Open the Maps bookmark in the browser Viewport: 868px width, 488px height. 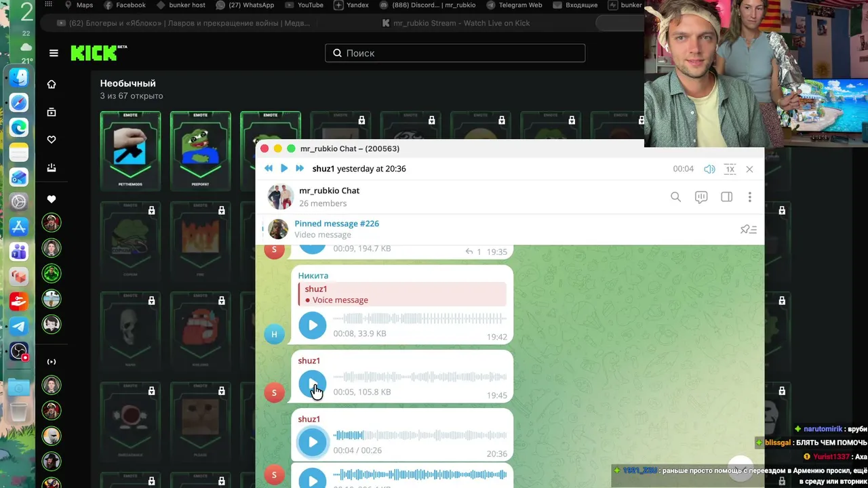click(x=79, y=5)
